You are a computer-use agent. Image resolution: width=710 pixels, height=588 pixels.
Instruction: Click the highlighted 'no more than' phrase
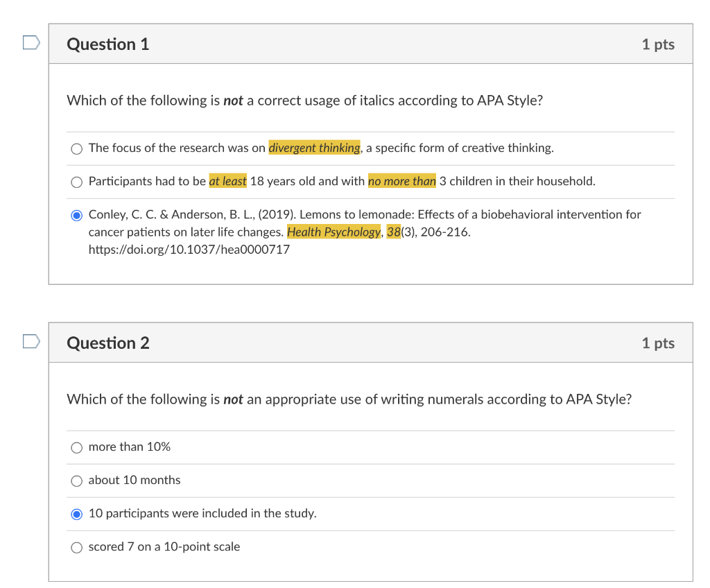click(x=402, y=181)
